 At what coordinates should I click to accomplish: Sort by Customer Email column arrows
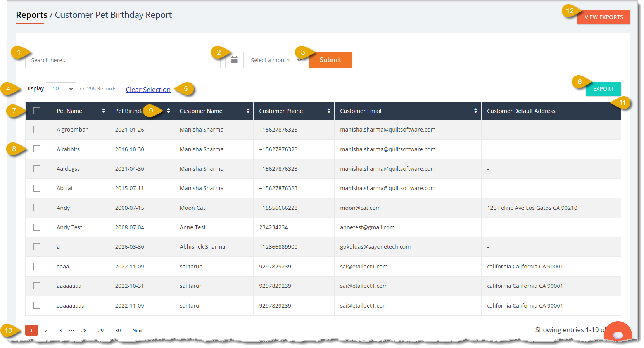(476, 111)
